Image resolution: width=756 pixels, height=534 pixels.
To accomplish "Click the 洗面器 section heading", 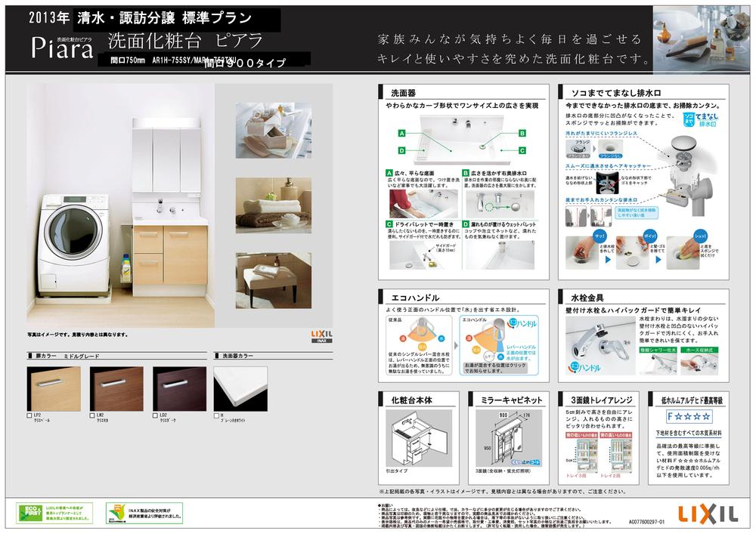I will point(402,92).
